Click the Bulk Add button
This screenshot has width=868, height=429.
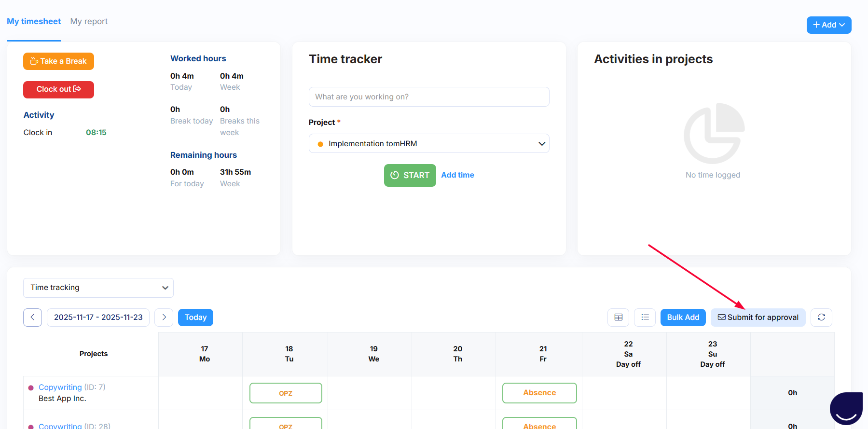click(683, 318)
